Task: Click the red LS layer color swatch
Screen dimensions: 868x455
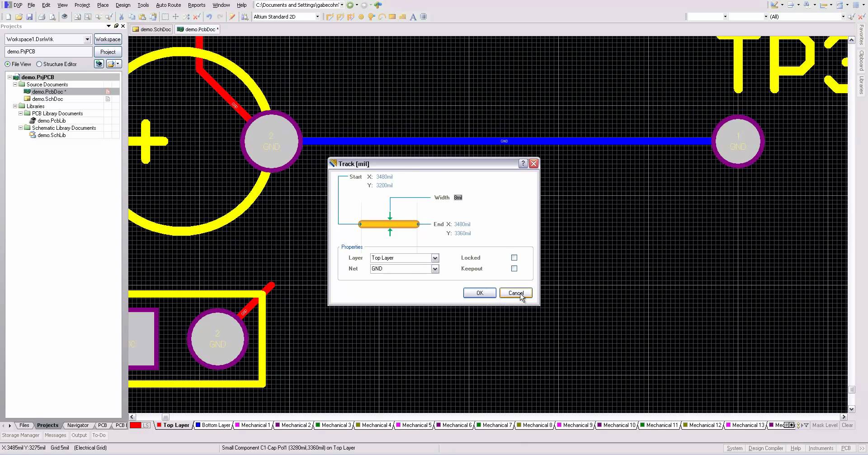Action: (x=136, y=425)
